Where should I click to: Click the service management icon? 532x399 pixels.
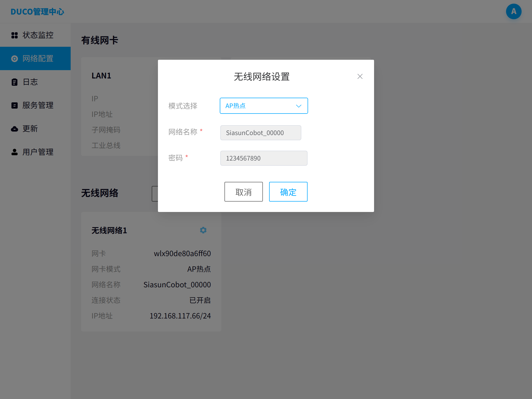pyautogui.click(x=15, y=105)
